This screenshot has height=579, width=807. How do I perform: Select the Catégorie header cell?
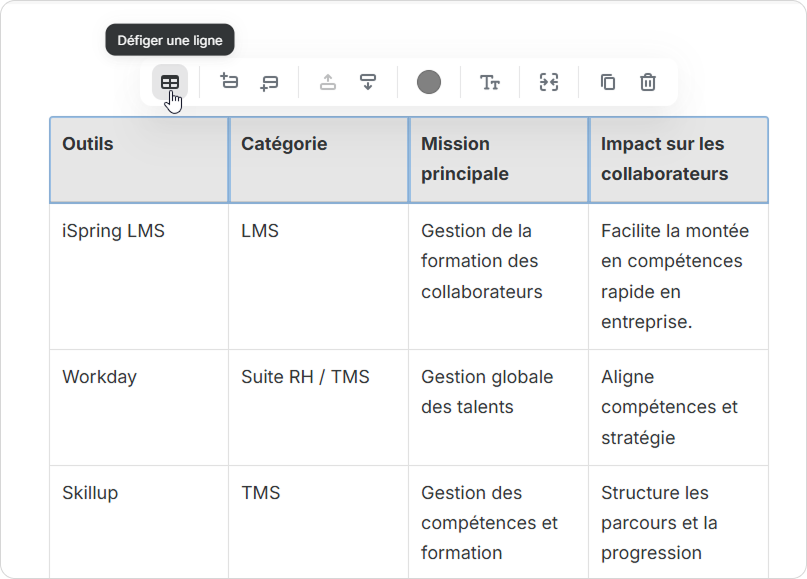point(318,160)
